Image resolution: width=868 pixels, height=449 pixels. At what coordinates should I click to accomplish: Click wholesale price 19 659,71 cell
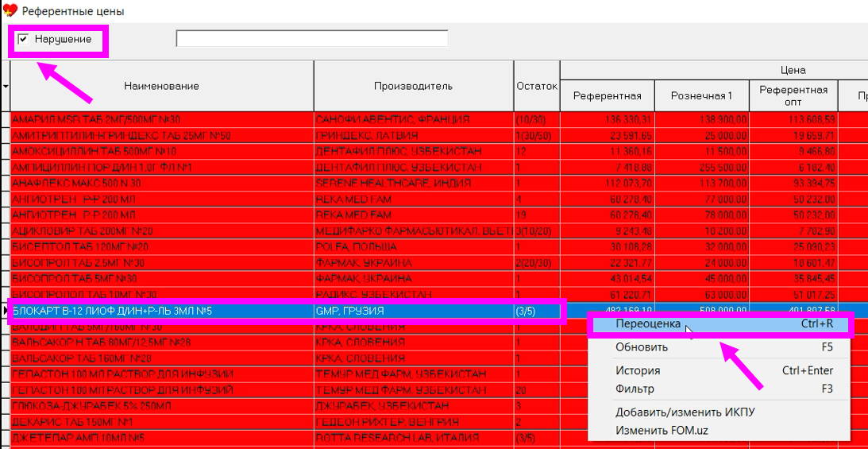pos(794,136)
